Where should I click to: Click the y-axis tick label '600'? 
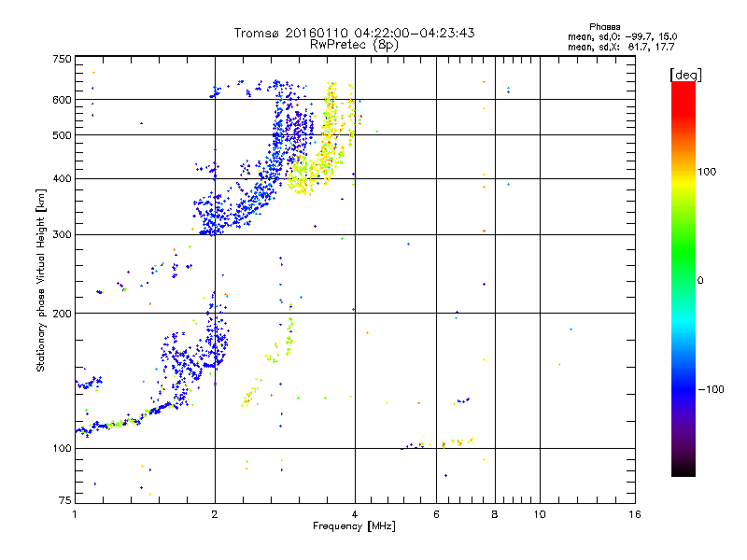click(63, 100)
